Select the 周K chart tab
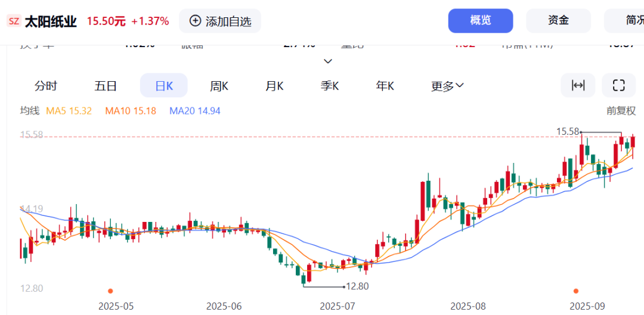The width and height of the screenshot is (644, 315). (219, 86)
